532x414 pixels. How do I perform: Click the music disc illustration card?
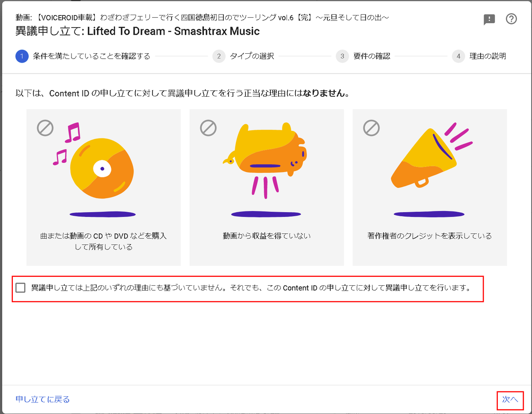click(x=104, y=187)
